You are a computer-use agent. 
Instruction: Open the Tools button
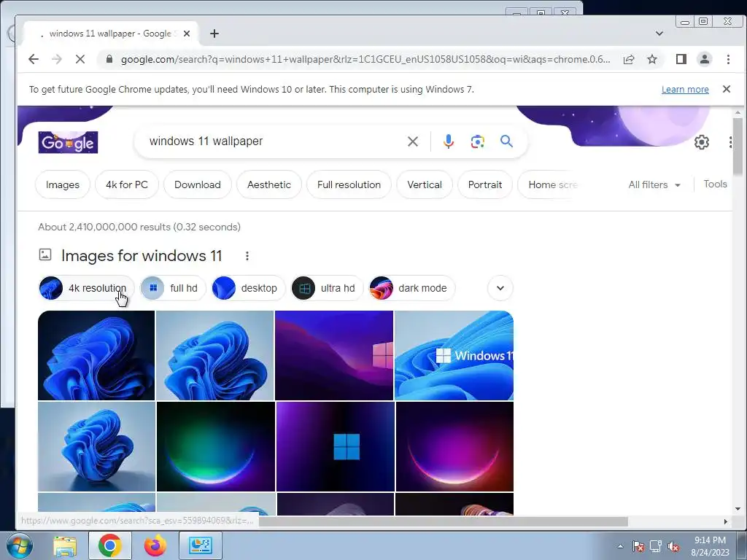[715, 184]
